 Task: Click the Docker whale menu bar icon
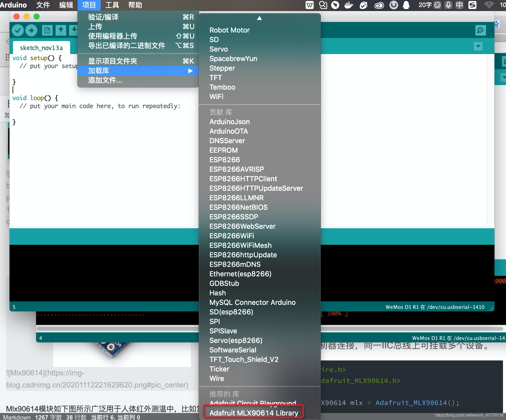point(349,5)
